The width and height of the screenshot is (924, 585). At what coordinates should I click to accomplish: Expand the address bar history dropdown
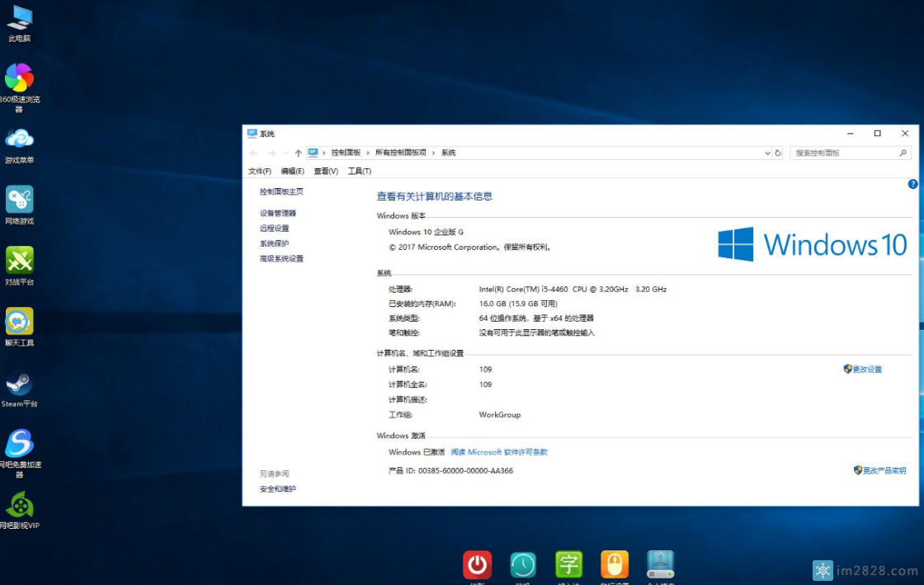(x=767, y=153)
